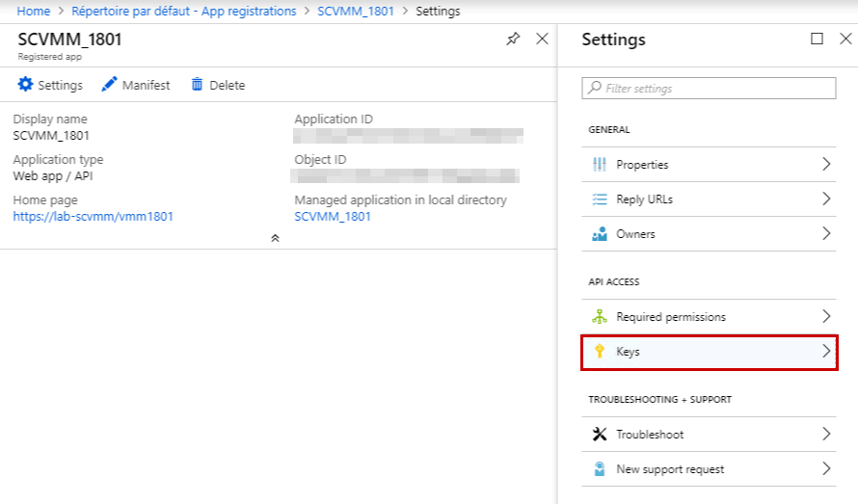Open the Reply URLs settings item

[710, 199]
